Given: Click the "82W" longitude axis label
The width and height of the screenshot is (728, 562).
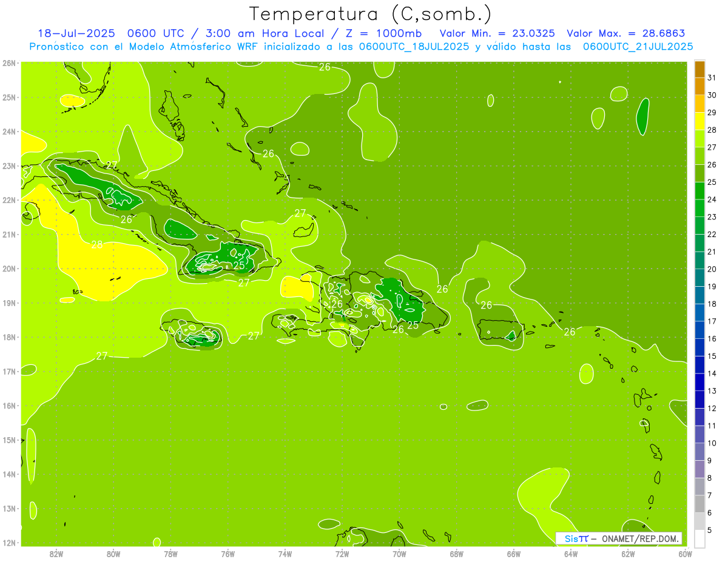Looking at the screenshot, I should pos(56,554).
